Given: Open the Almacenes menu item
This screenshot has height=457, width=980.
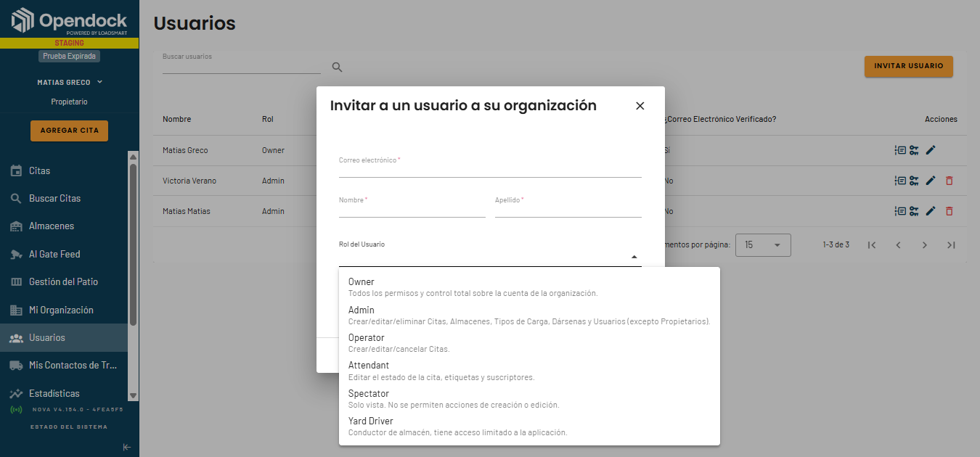Looking at the screenshot, I should 64,226.
